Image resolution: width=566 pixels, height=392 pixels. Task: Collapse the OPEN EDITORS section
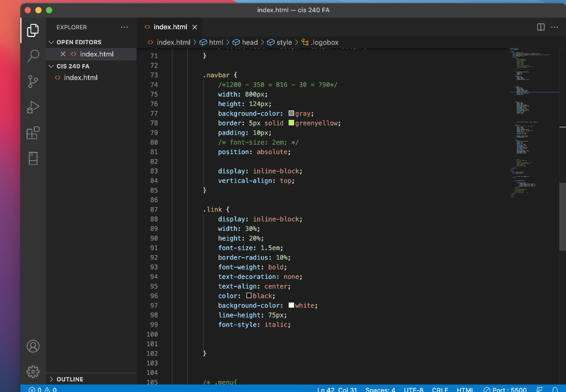pos(78,42)
